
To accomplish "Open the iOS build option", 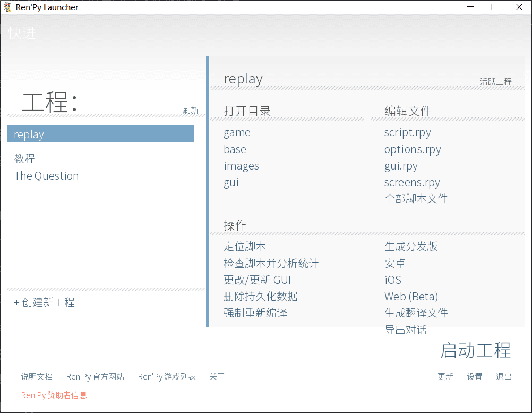I will tap(393, 280).
